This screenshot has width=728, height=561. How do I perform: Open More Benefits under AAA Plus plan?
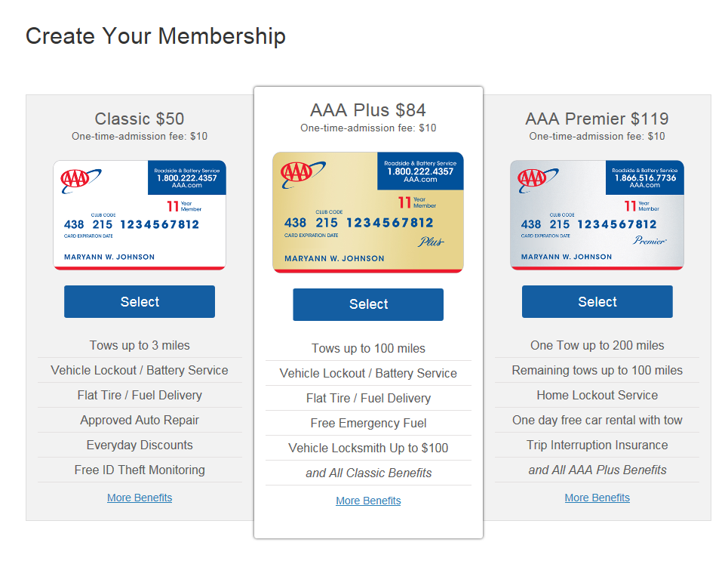click(x=368, y=501)
